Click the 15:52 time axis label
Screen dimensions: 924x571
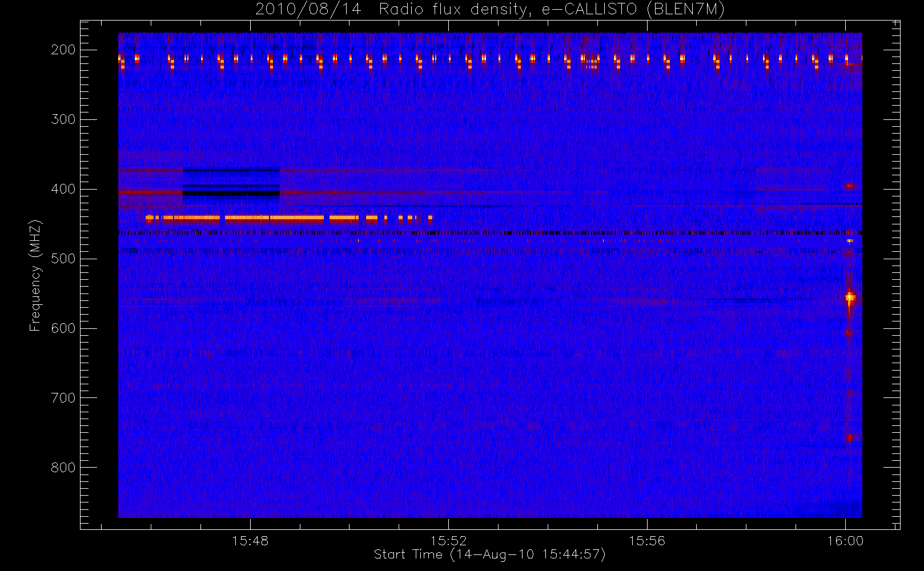[x=448, y=541]
